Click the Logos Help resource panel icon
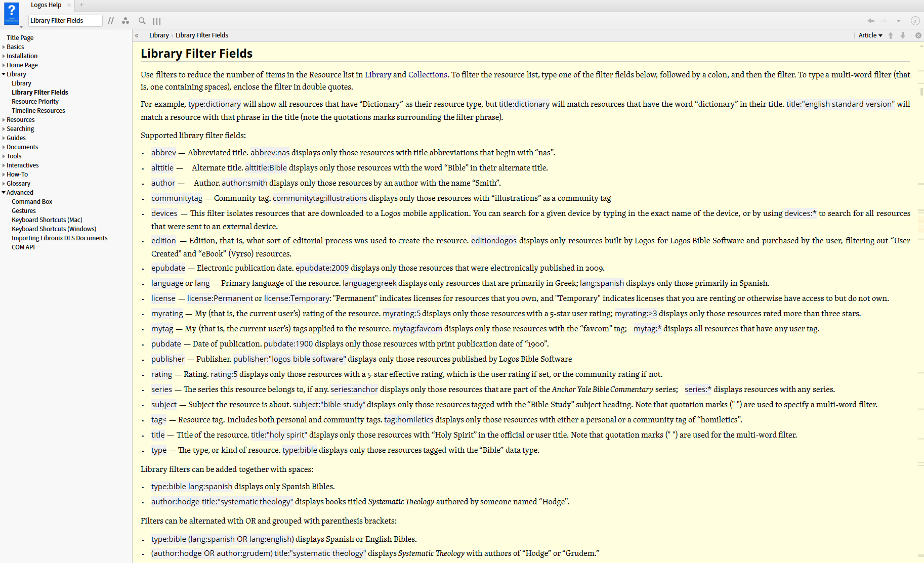 [x=11, y=13]
